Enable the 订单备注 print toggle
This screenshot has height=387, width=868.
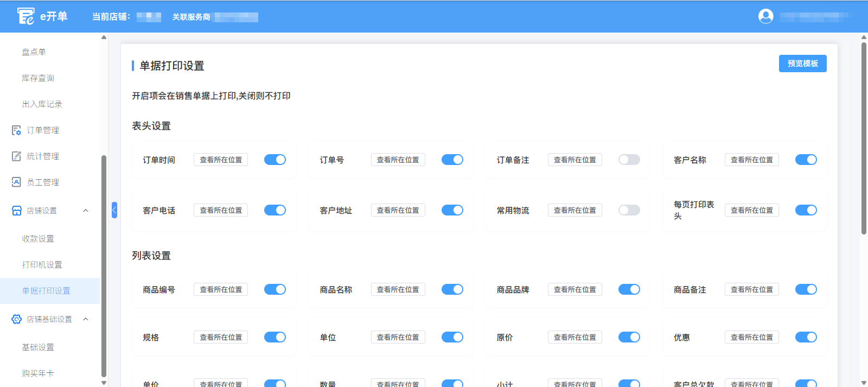[x=629, y=160]
